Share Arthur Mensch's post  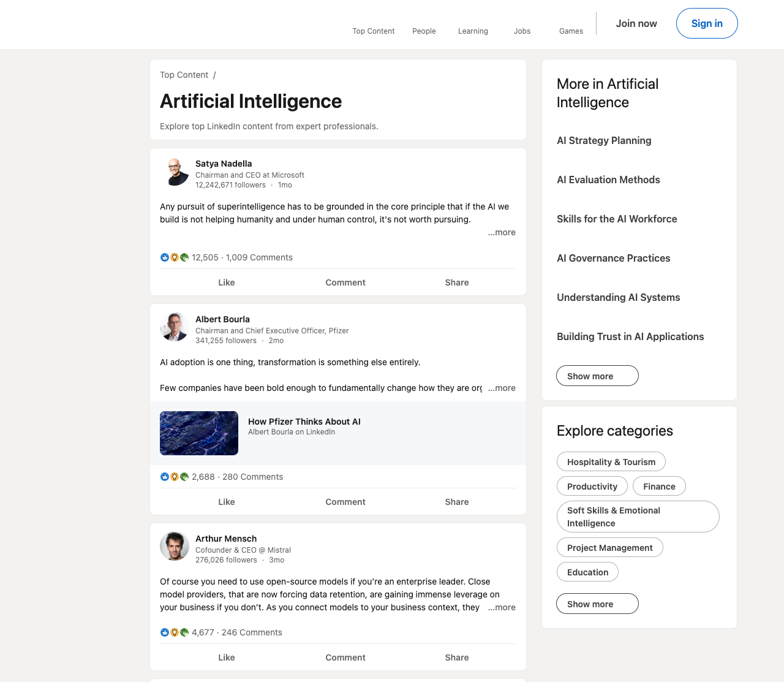(x=457, y=657)
